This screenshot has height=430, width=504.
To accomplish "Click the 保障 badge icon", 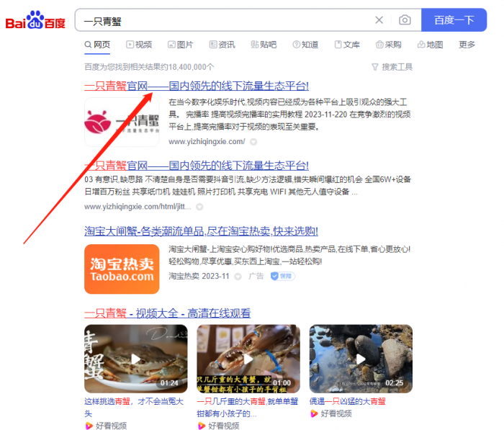I will tap(282, 277).
